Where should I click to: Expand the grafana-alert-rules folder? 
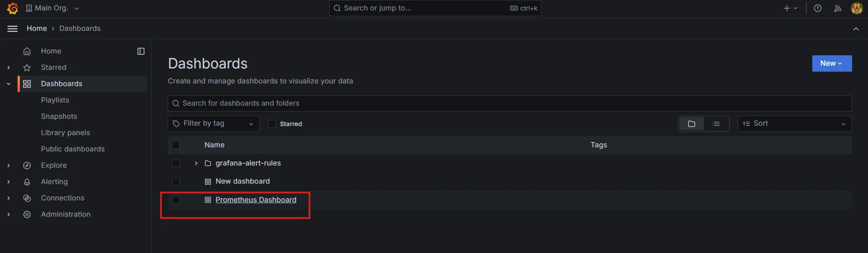click(196, 163)
